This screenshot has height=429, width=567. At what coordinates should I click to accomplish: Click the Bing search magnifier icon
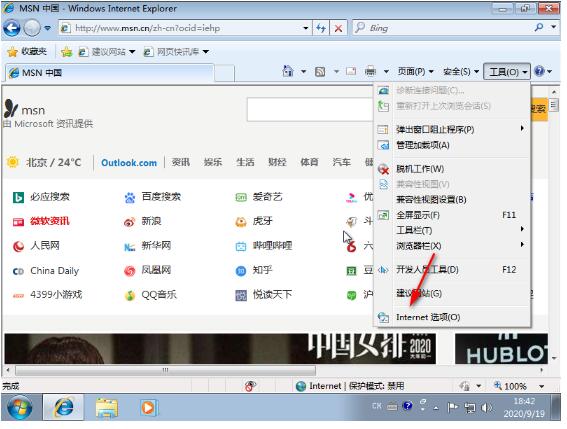pos(539,27)
